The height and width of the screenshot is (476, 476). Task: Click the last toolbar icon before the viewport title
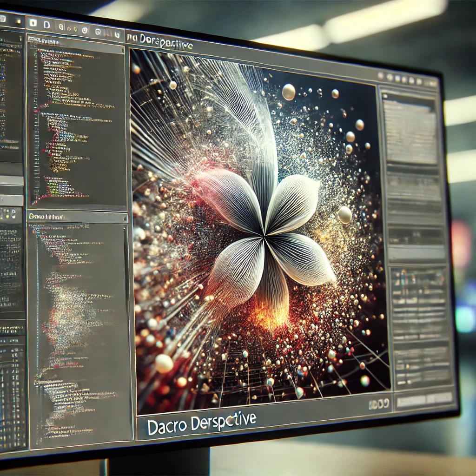[x=117, y=34]
